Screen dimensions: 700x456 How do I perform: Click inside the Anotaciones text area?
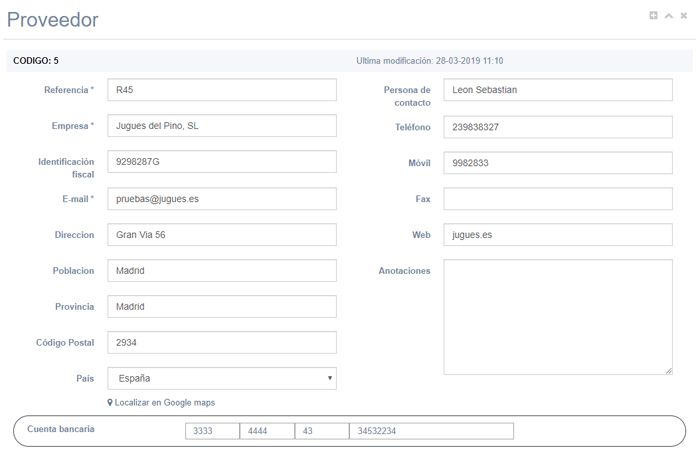pos(557,317)
